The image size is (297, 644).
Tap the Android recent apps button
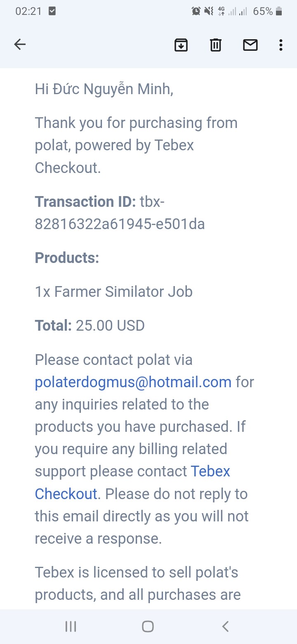click(71, 627)
